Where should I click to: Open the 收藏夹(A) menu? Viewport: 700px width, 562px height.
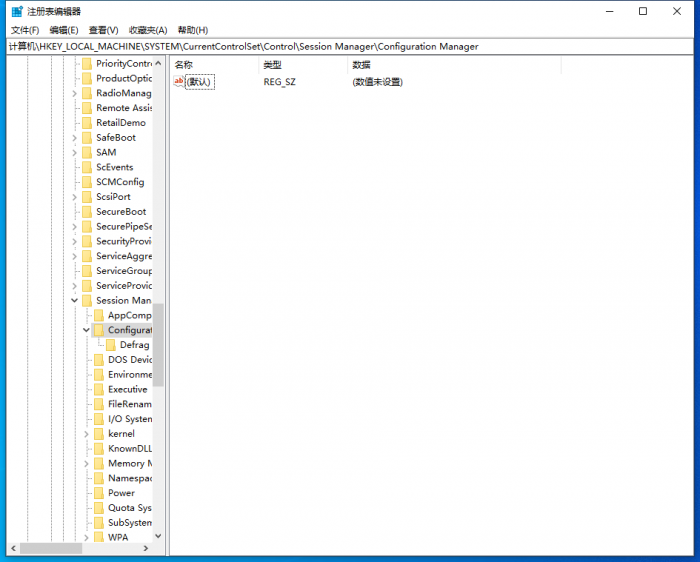[148, 30]
